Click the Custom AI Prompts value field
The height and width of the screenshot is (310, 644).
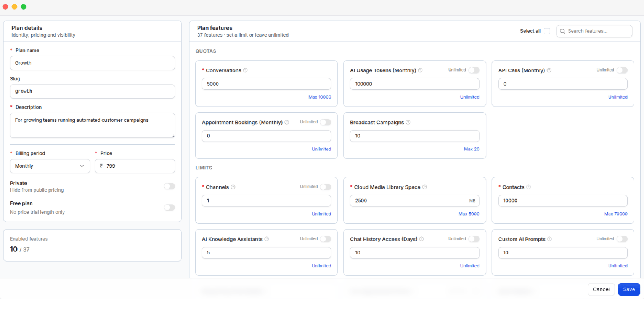(563, 253)
